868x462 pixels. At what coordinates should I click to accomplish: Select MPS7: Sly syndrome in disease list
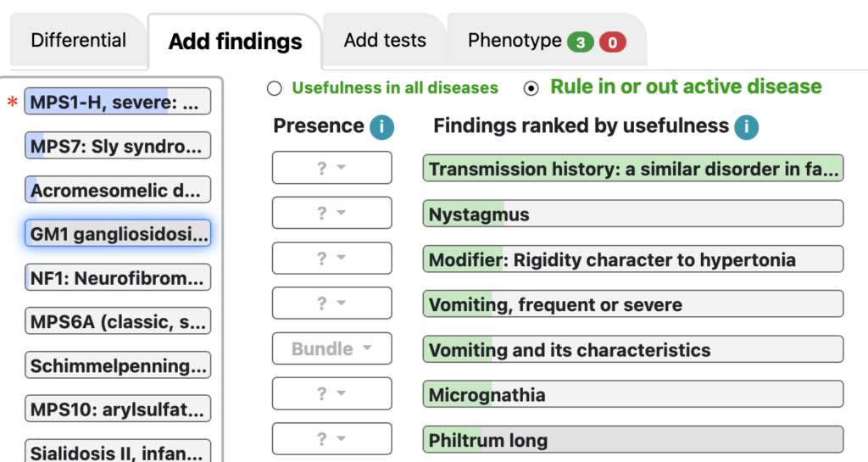point(118,146)
